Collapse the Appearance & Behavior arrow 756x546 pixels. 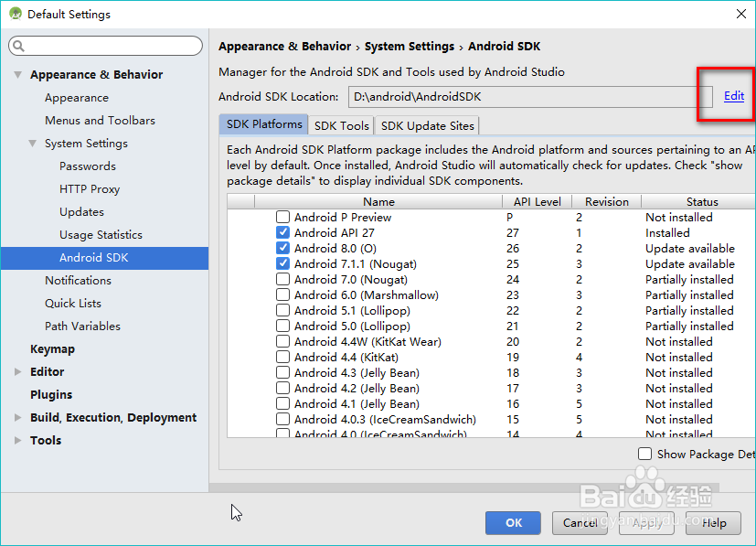point(18,75)
